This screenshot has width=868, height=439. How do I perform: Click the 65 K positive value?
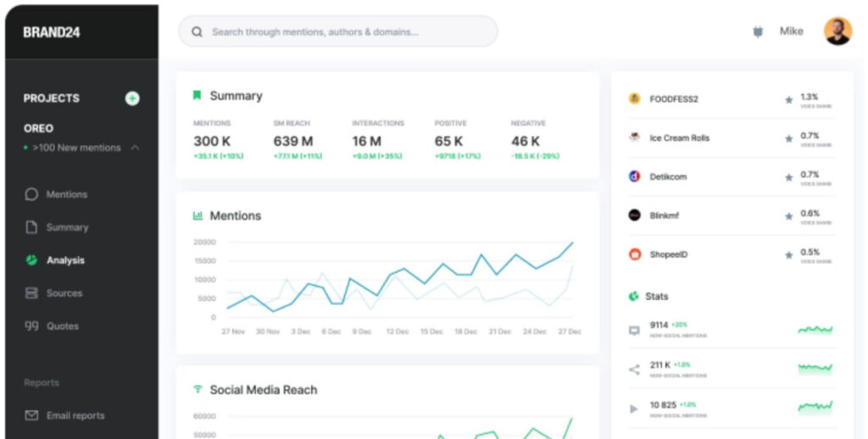point(448,142)
